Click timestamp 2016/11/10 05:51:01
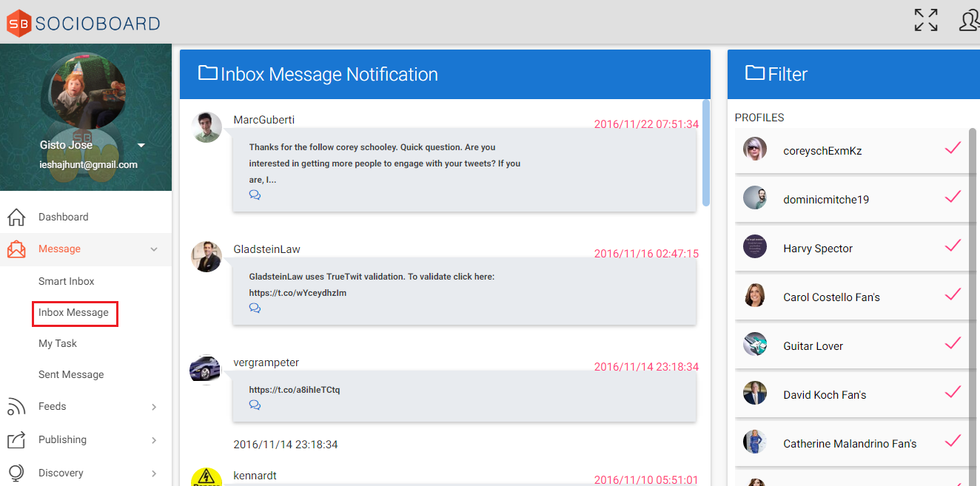This screenshot has width=980, height=486. pos(646,480)
